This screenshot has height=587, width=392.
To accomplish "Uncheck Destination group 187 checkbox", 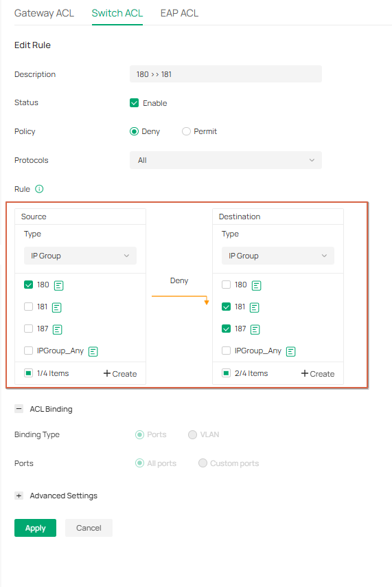I will click(x=226, y=329).
